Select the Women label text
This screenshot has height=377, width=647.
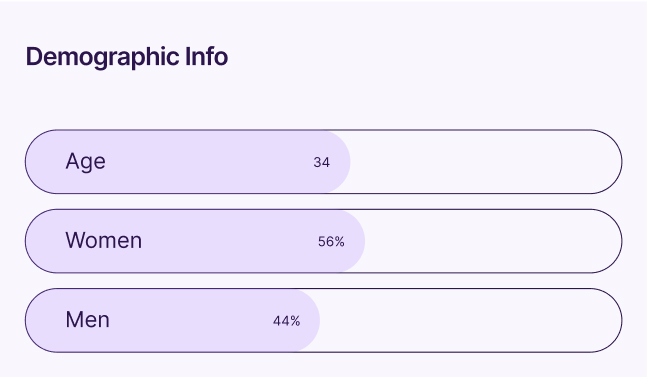[x=104, y=240]
